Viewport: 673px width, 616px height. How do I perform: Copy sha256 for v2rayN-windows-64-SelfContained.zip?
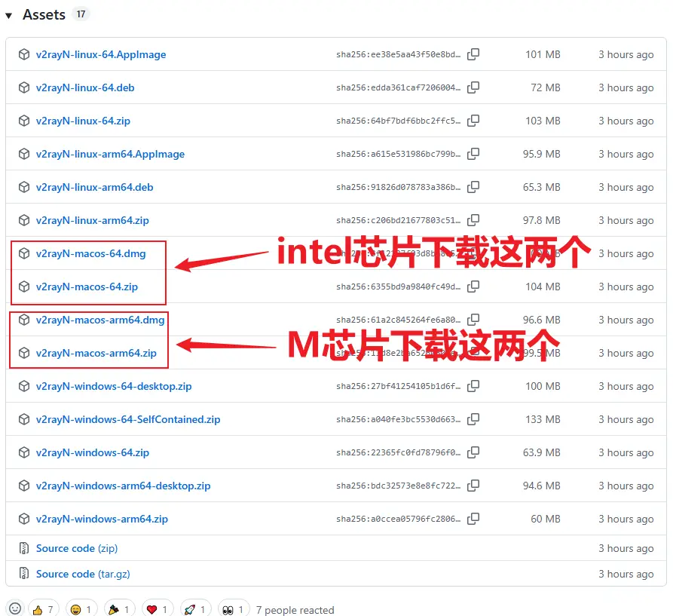point(473,419)
